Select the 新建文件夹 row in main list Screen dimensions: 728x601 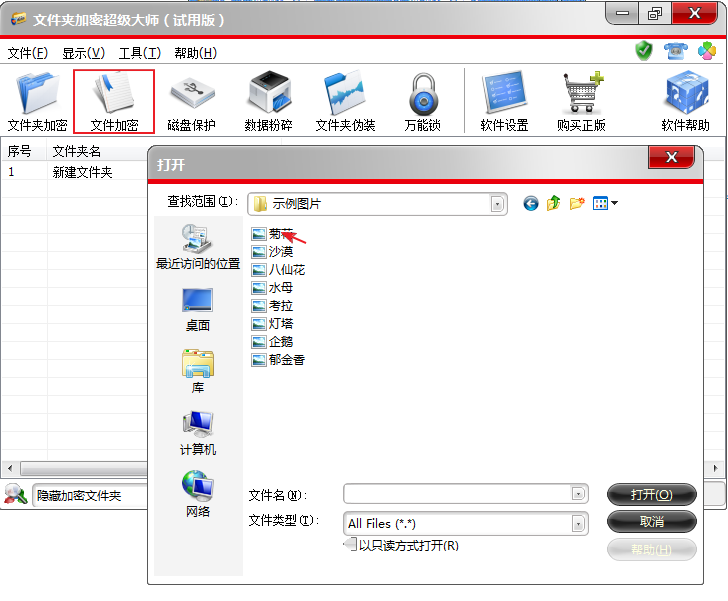(x=74, y=172)
